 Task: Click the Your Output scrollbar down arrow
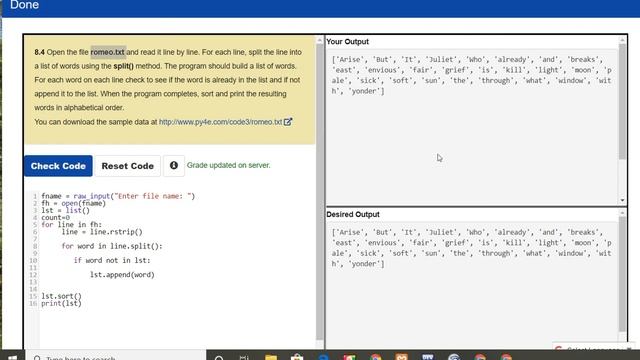tap(622, 200)
